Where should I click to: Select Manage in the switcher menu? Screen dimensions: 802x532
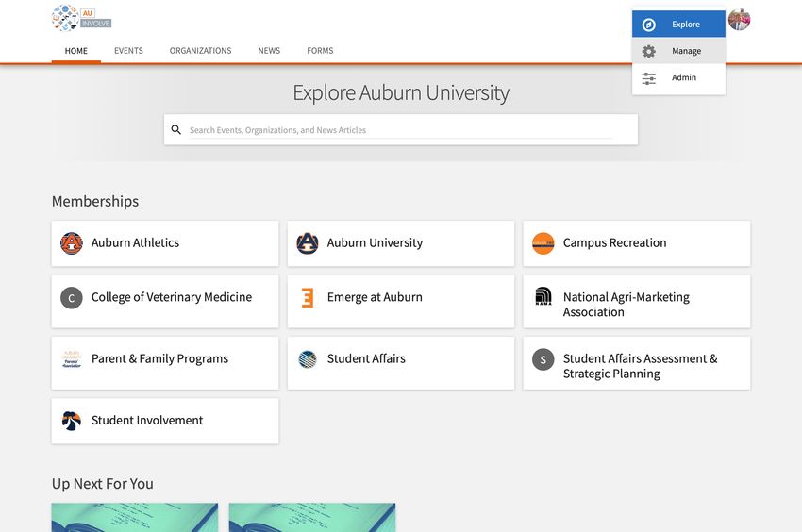pyautogui.click(x=678, y=51)
